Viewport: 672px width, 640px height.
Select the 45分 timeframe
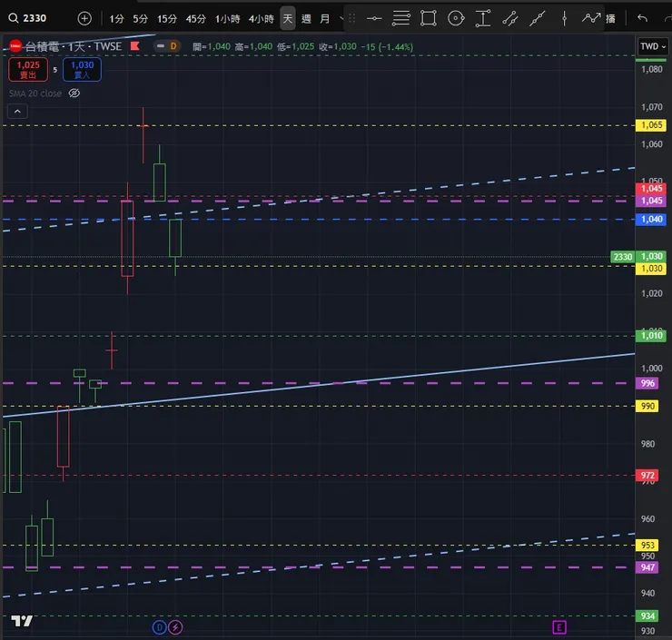pos(196,19)
